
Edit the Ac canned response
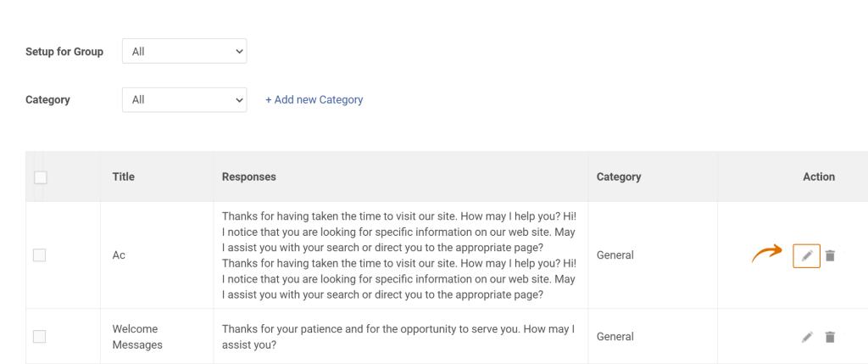point(807,255)
